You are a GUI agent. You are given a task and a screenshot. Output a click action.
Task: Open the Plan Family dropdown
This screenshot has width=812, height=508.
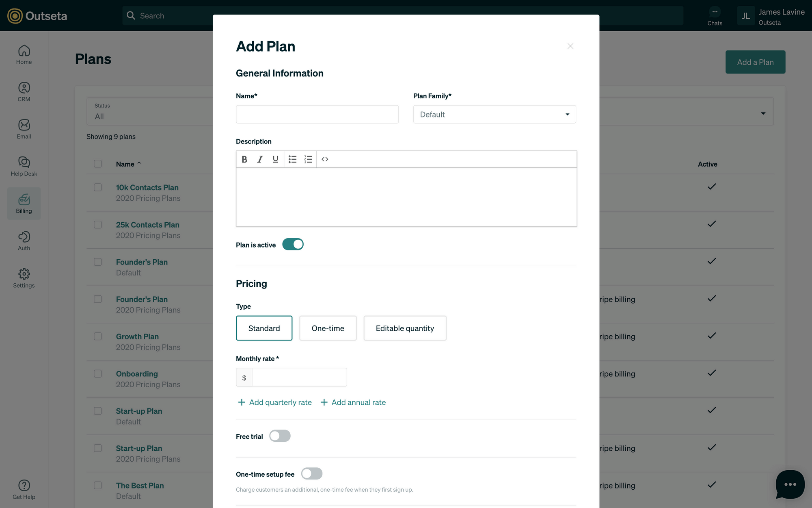pyautogui.click(x=494, y=114)
